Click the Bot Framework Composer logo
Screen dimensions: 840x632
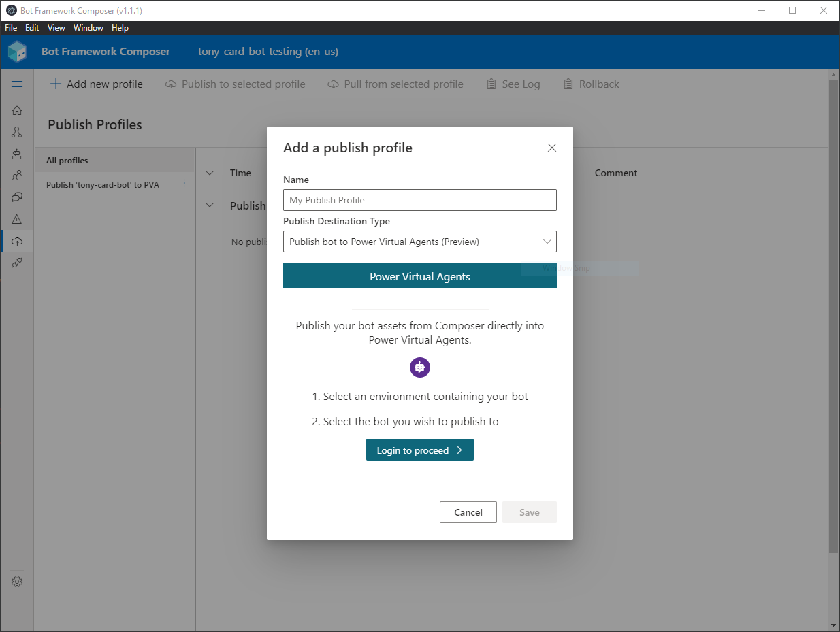pyautogui.click(x=17, y=52)
